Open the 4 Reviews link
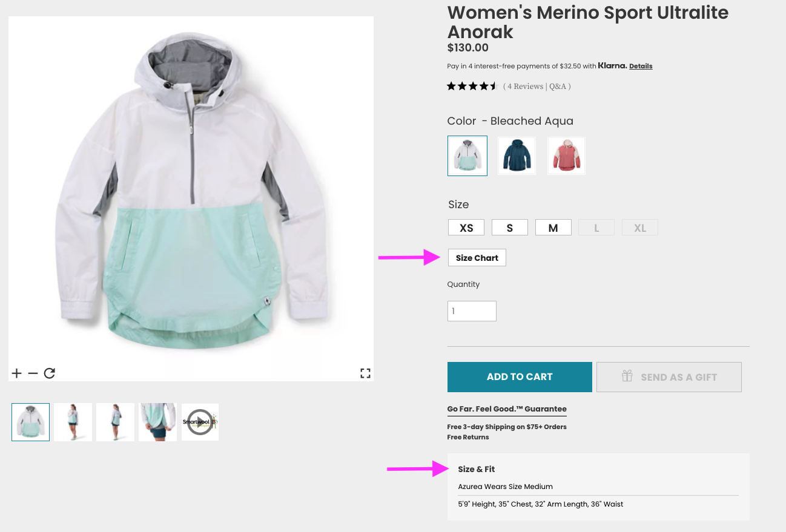This screenshot has width=786, height=532. pyautogui.click(x=525, y=87)
